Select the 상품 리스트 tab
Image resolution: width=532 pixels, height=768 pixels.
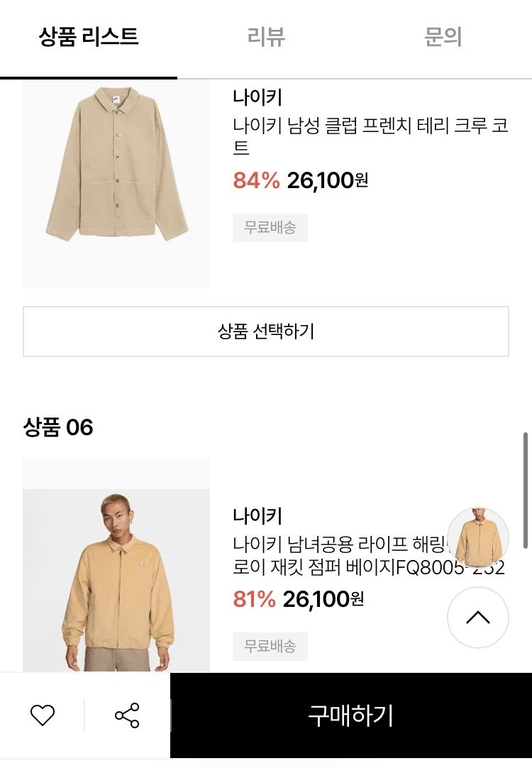pyautogui.click(x=89, y=36)
